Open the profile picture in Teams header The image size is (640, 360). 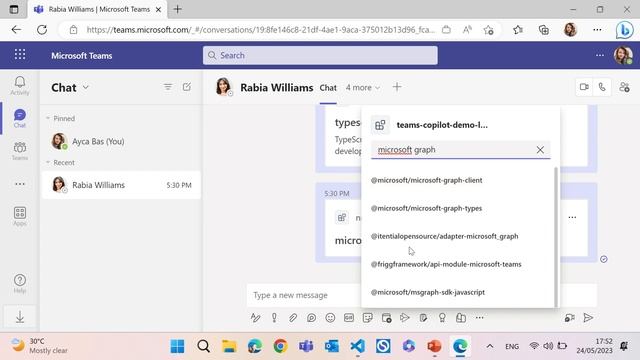[623, 55]
